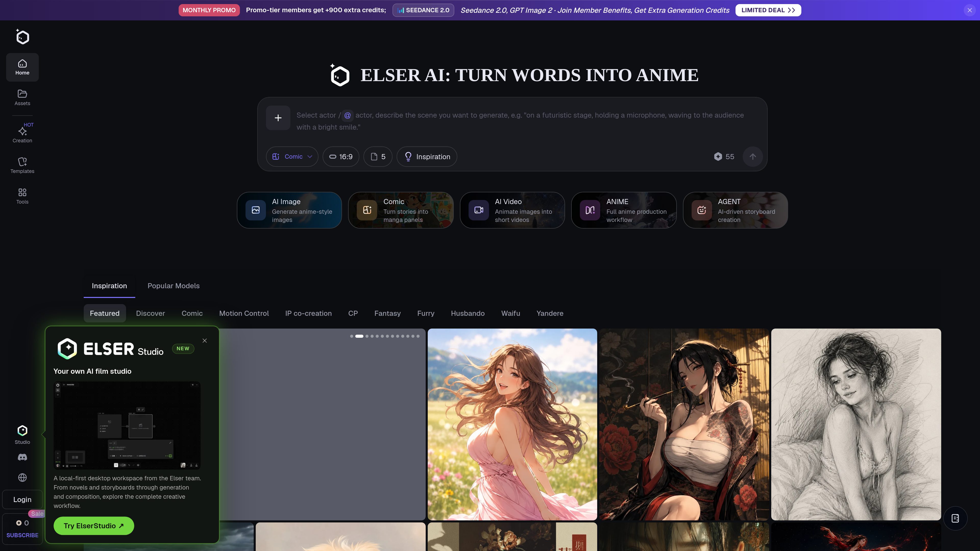Click the globe language icon

[22, 478]
